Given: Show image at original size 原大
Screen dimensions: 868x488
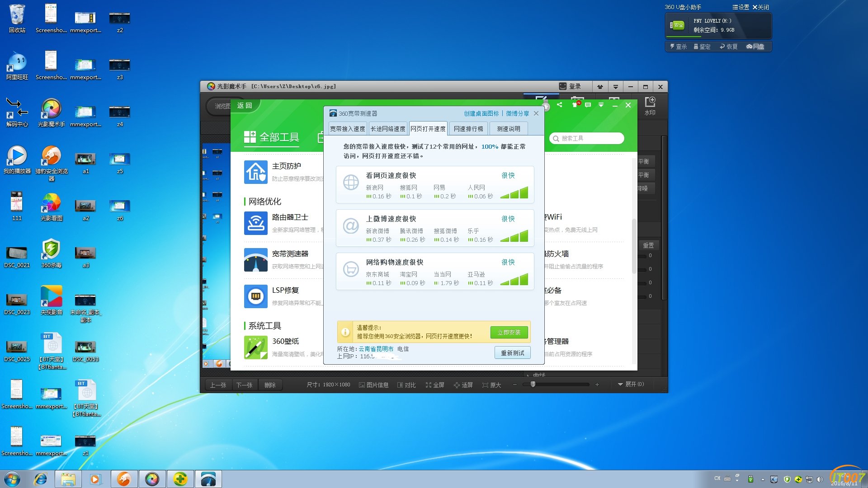Looking at the screenshot, I should point(492,385).
